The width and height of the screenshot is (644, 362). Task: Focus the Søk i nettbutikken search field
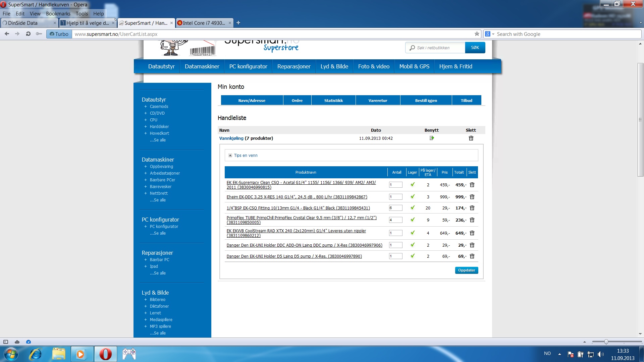click(435, 48)
